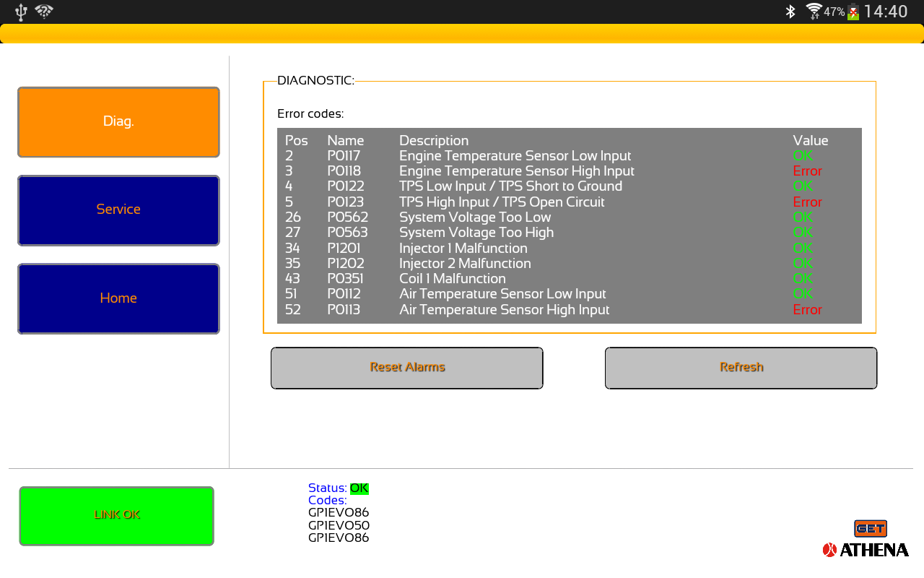The width and height of the screenshot is (924, 578).
Task: Refresh the error codes list
Action: 741,368
